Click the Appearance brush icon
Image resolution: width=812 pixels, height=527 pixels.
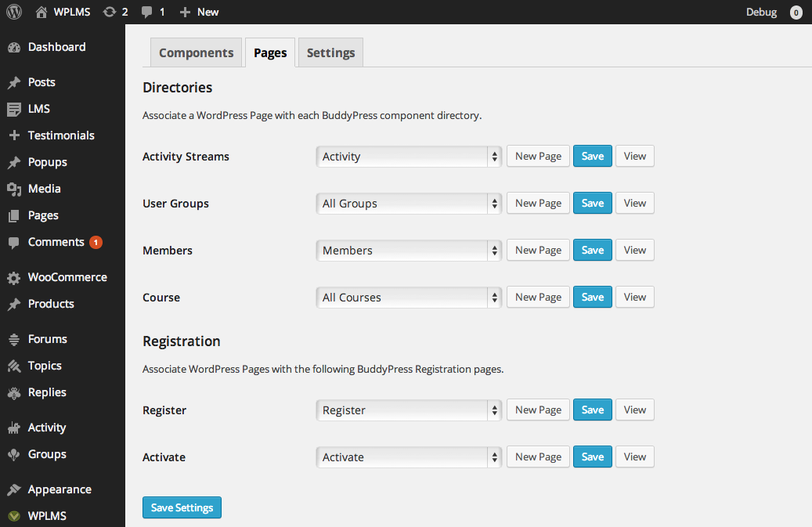click(14, 489)
